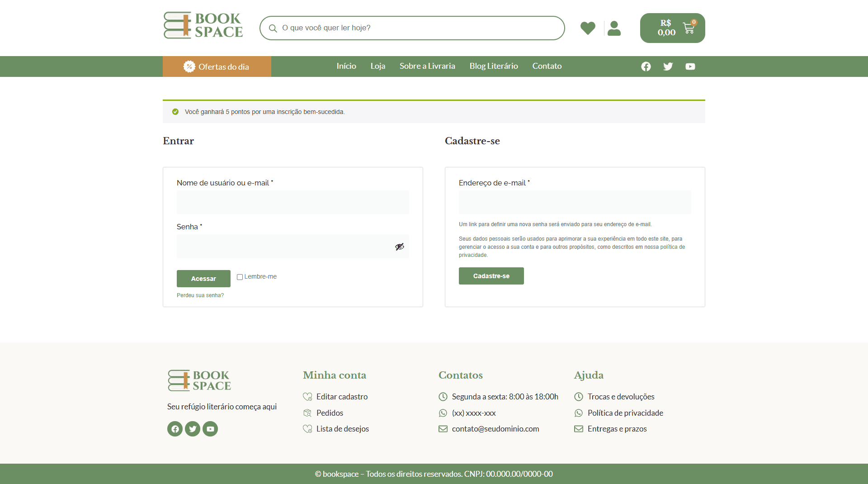This screenshot has height=484, width=868.
Task: Go to Blog Literário menu item
Action: pos(494,66)
